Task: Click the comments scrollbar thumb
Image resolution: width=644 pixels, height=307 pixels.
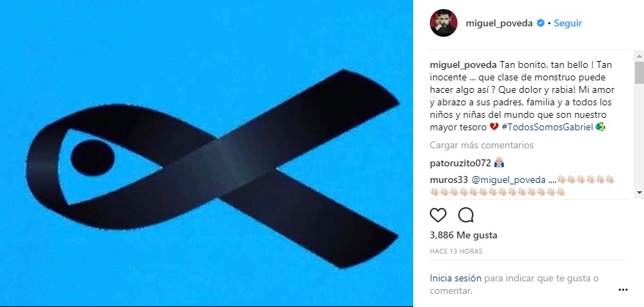Action: pos(639,73)
